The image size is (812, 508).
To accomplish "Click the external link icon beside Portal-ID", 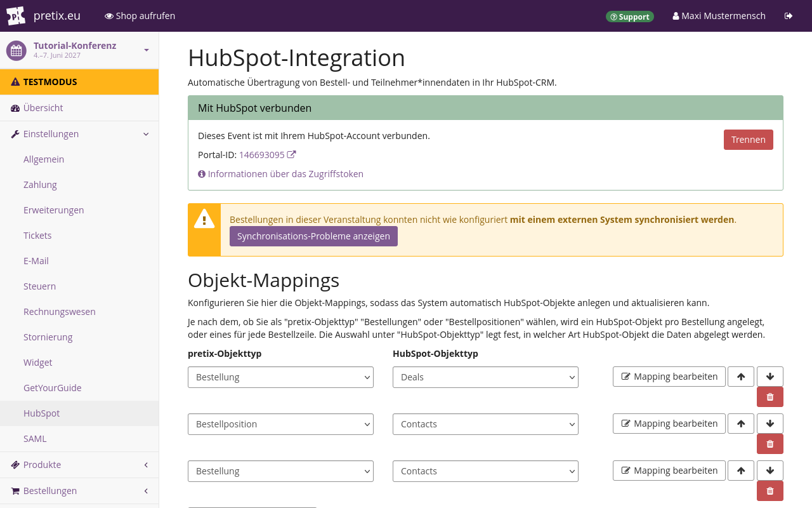I will (x=292, y=154).
